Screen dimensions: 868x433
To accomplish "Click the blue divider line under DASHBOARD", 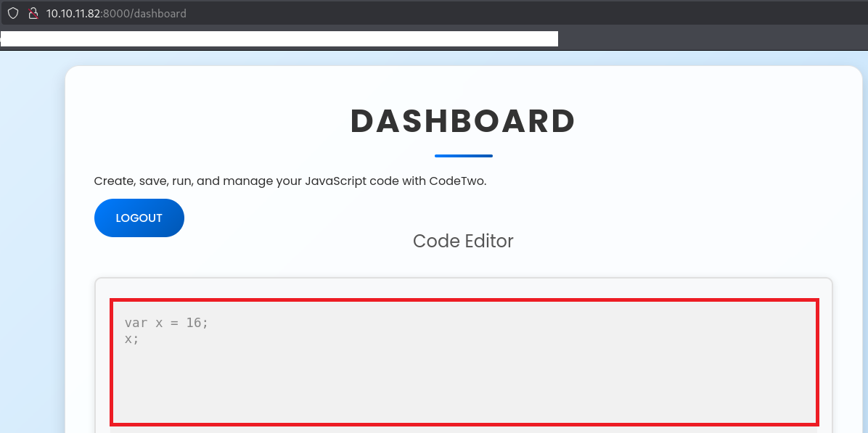I will 463,156.
